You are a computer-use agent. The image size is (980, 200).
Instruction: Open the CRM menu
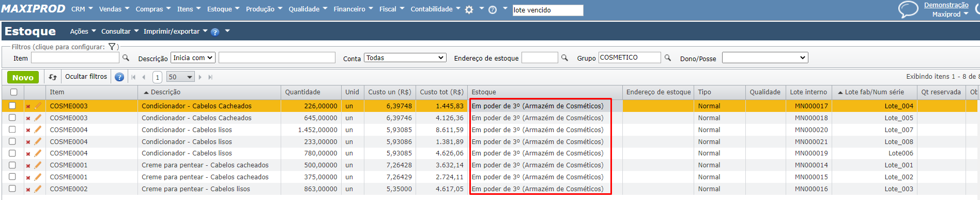pos(82,9)
